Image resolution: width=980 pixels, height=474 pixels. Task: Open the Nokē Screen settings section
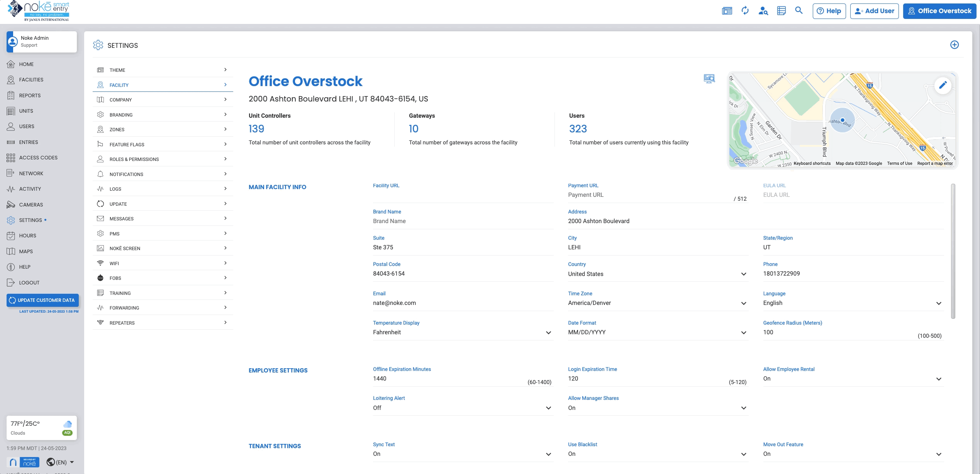coord(163,248)
